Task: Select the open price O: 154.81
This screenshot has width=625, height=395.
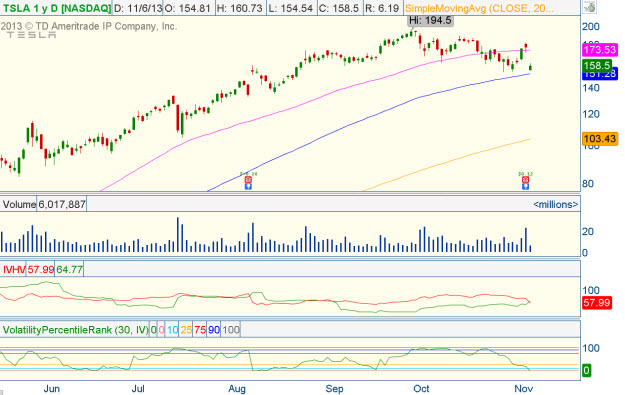Action: (187, 8)
